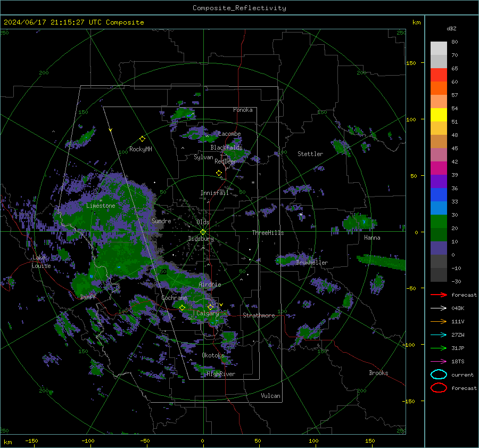Select the light gray swatch between 80 and 70
479x448 pixels.
[x=439, y=48]
